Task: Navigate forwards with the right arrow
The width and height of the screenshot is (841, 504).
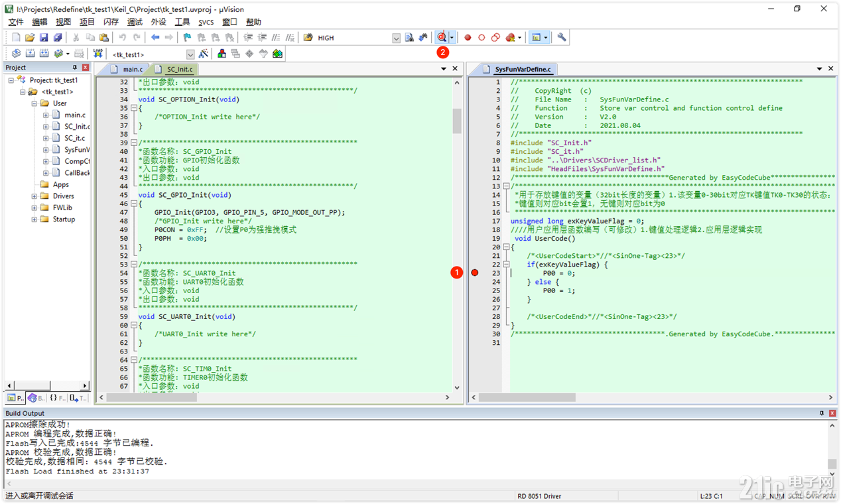Action: click(168, 38)
